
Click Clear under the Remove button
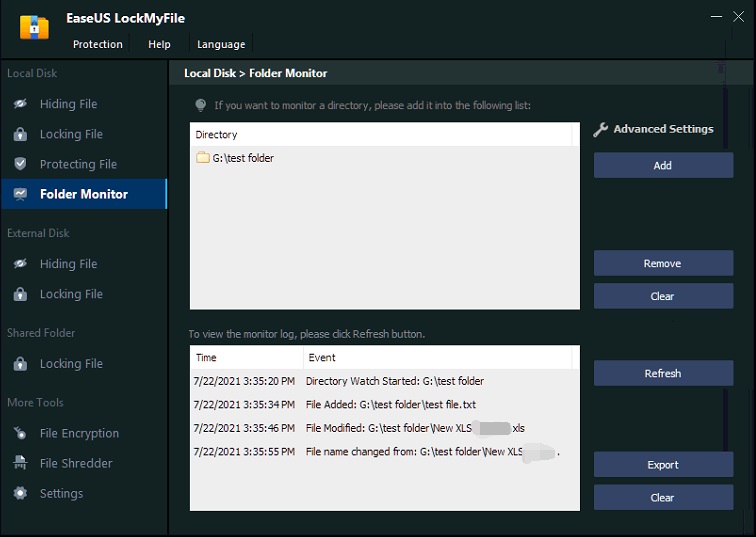(663, 296)
